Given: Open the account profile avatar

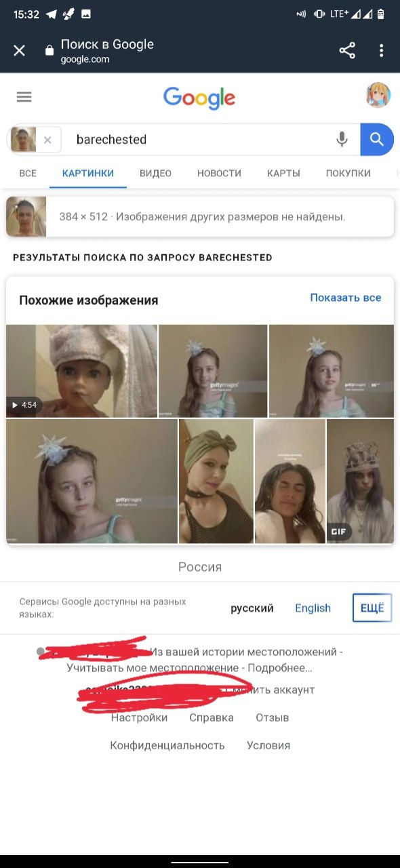Looking at the screenshot, I should pos(378,96).
